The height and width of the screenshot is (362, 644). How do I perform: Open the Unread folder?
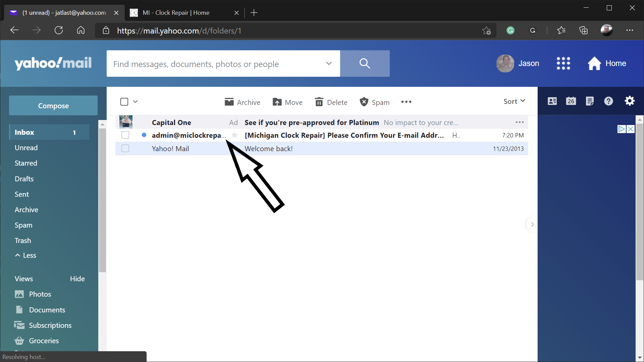tap(26, 148)
